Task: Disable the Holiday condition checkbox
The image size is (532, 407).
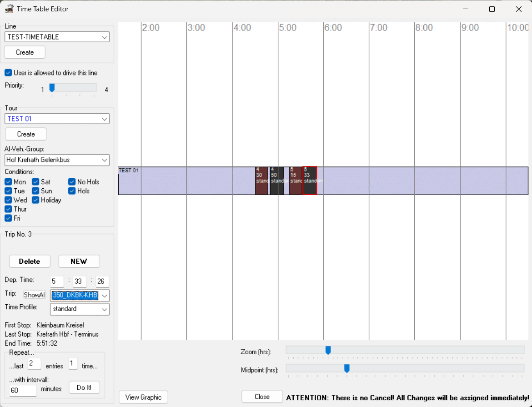Action: (x=35, y=200)
